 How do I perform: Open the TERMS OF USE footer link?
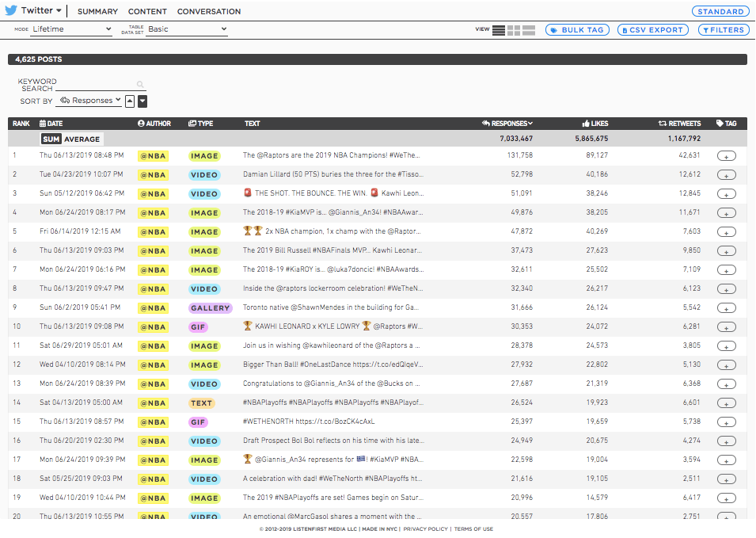(473, 529)
